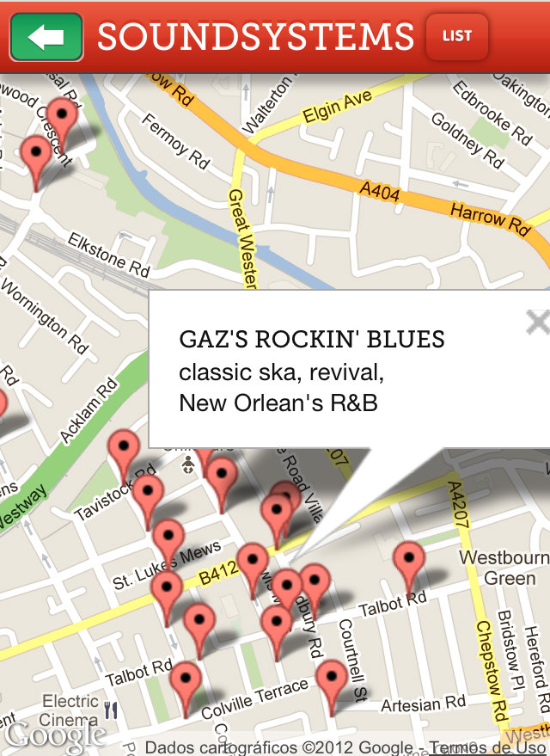Tap the pin just above St. Lukes Mews
The height and width of the screenshot is (756, 550).
(x=168, y=538)
